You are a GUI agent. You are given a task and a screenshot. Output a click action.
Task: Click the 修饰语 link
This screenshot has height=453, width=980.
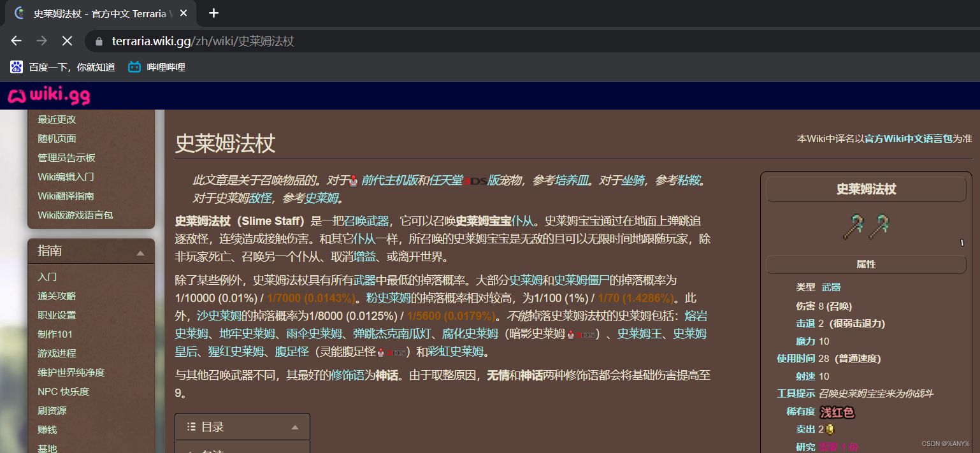point(347,375)
